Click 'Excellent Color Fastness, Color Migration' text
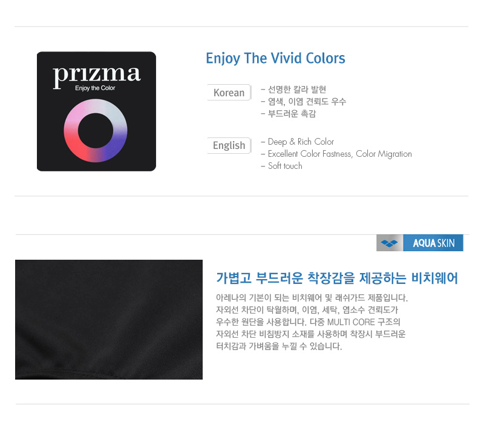Image resolution: width=484 pixels, height=448 pixels. (x=336, y=154)
